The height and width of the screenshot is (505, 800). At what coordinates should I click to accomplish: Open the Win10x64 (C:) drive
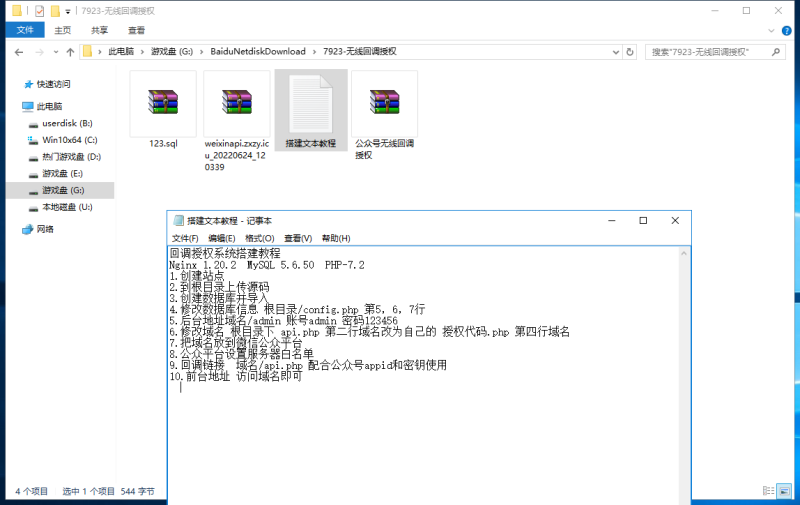pyautogui.click(x=69, y=140)
